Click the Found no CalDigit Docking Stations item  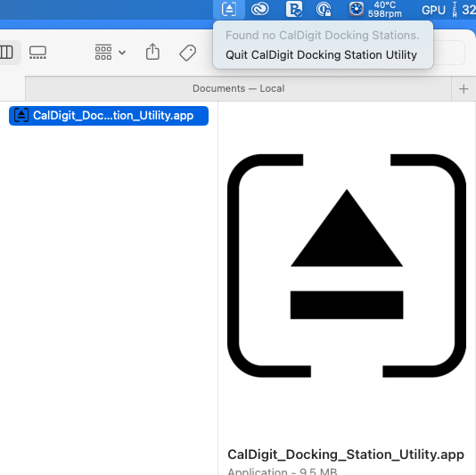point(322,36)
